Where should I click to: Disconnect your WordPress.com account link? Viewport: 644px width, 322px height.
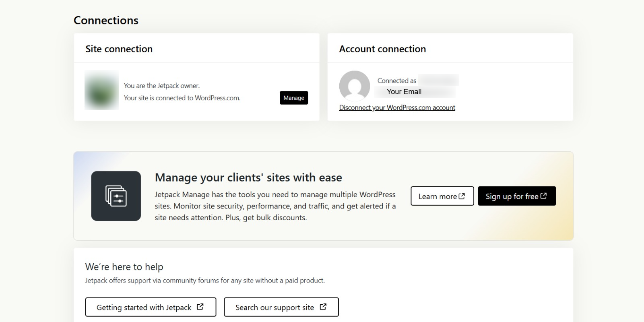(397, 107)
